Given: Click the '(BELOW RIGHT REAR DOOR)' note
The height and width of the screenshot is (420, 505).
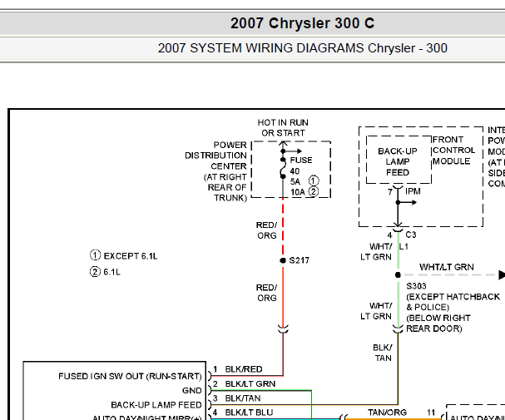Looking at the screenshot, I should coord(438,324).
